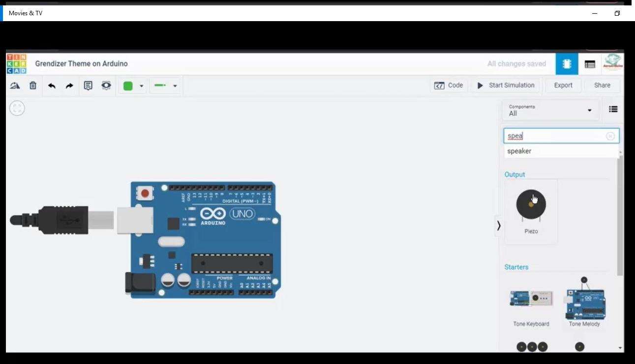Open the Components All dropdown

(x=550, y=110)
